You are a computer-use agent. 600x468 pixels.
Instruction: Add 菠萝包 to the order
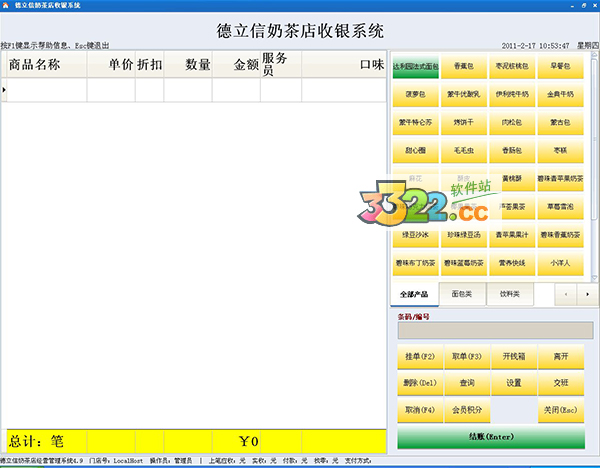pyautogui.click(x=415, y=95)
